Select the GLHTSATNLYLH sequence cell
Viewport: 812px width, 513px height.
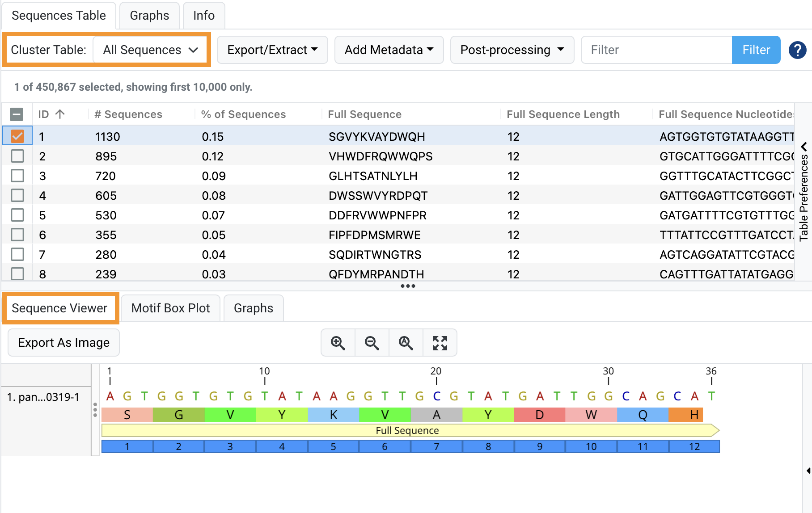pyautogui.click(x=373, y=176)
